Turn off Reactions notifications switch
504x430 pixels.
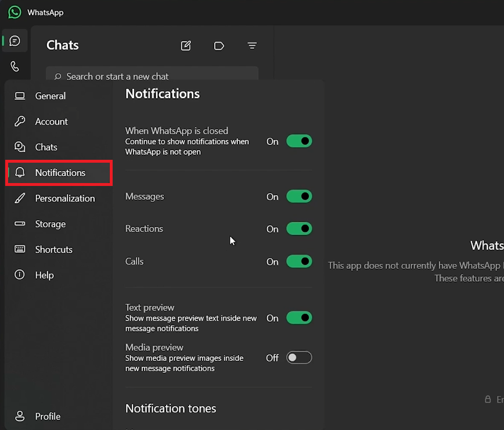tap(299, 229)
